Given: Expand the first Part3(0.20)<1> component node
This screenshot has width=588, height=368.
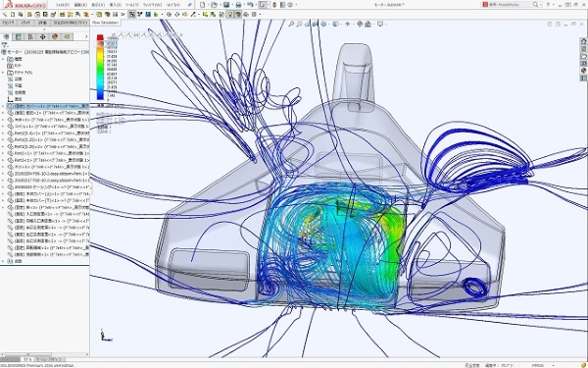Looking at the screenshot, I should 3,139.
